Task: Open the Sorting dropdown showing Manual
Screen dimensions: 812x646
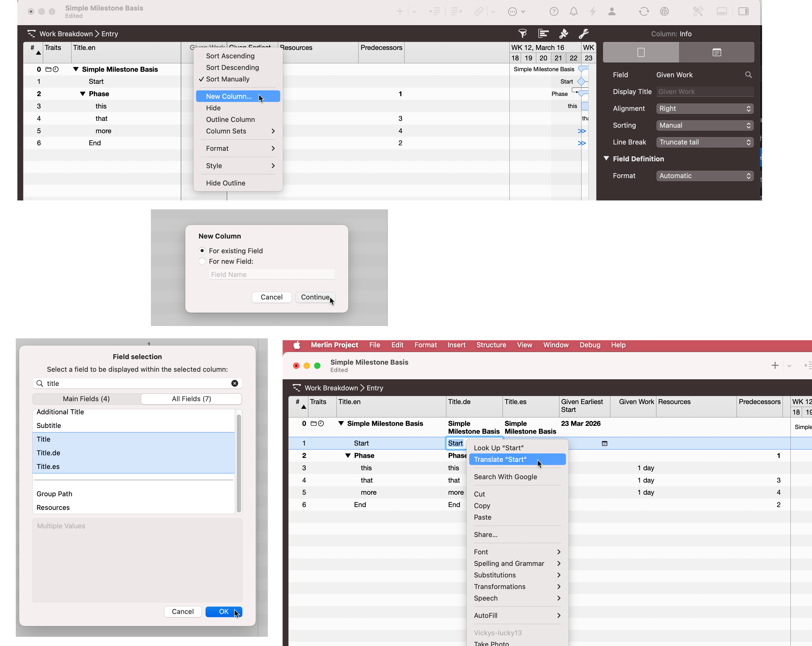Action: coord(705,125)
